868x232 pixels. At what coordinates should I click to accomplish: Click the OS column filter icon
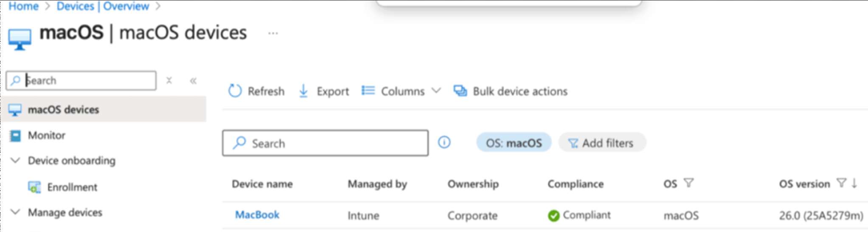coord(688,183)
